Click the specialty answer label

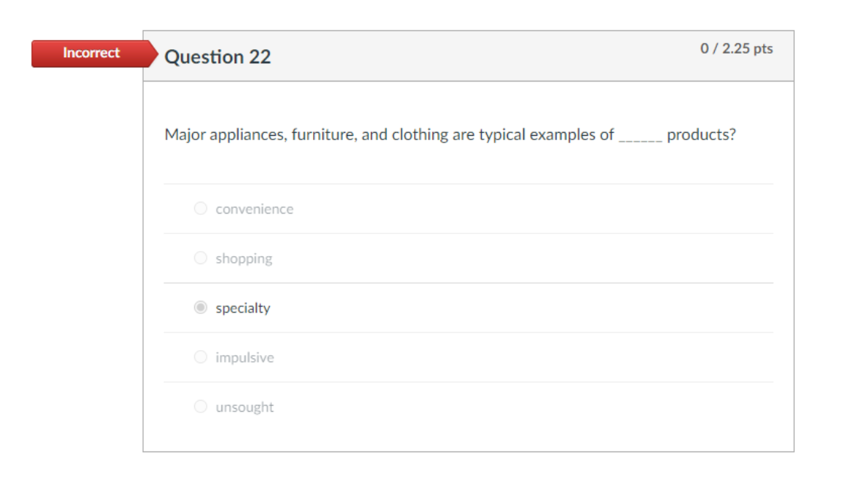[243, 308]
